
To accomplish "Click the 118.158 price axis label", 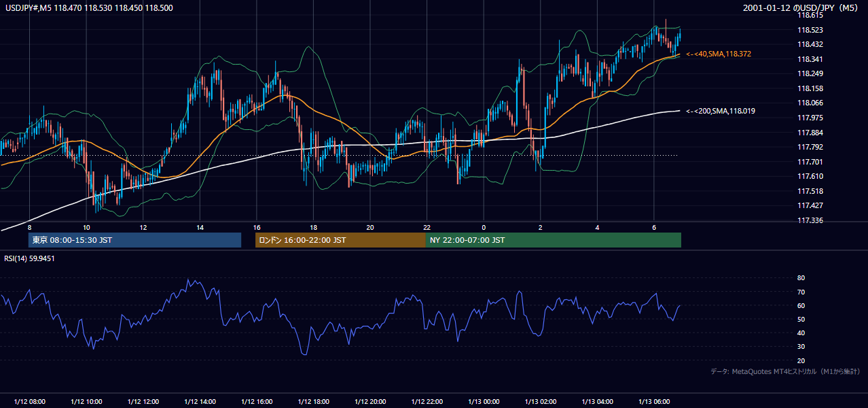I will click(810, 88).
